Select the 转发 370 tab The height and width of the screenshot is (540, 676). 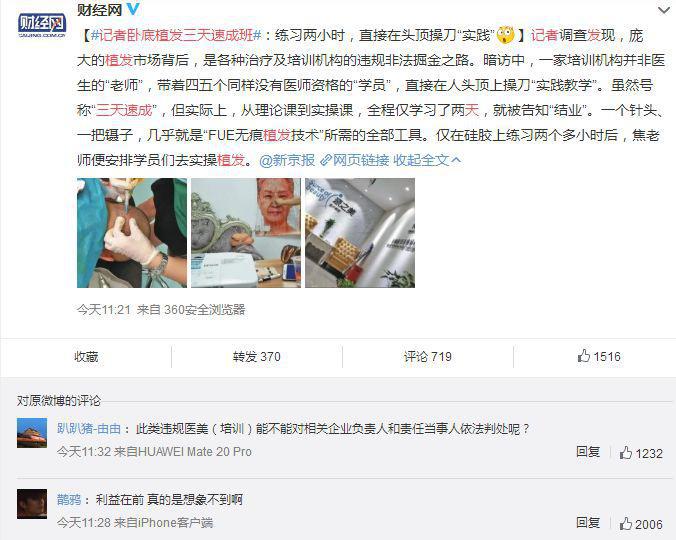coord(257,356)
